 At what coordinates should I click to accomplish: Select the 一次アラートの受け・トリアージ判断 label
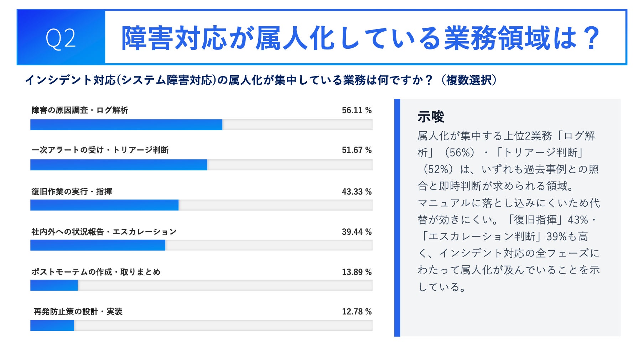click(100, 150)
